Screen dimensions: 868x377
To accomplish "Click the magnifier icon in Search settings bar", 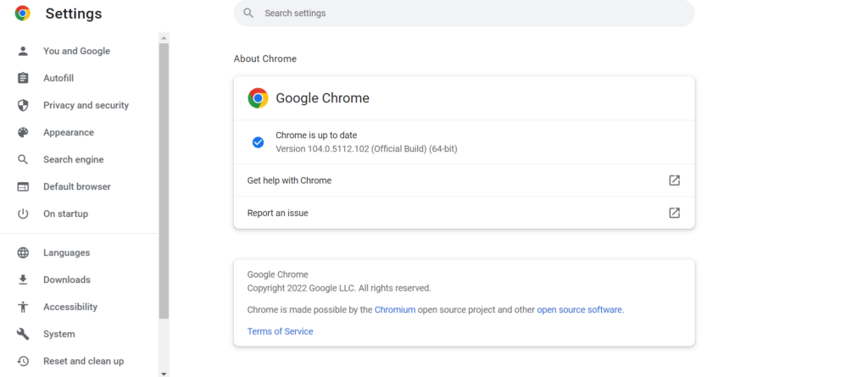I will point(248,13).
